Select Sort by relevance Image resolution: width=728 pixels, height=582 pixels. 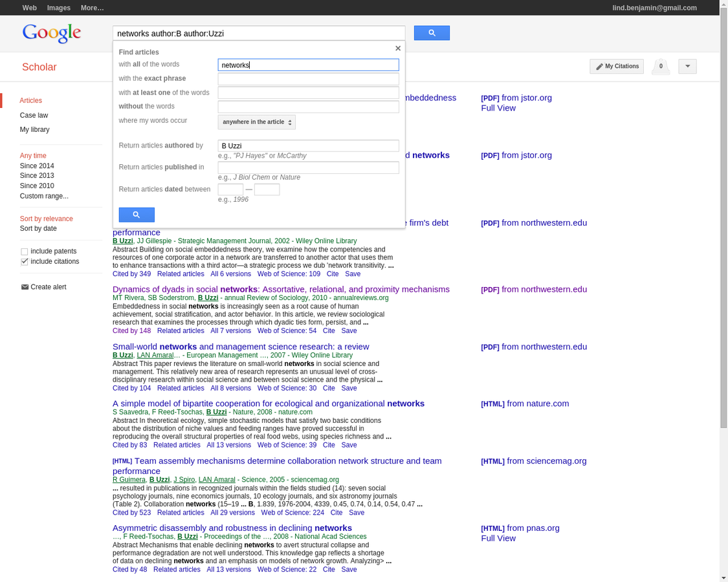coord(46,219)
